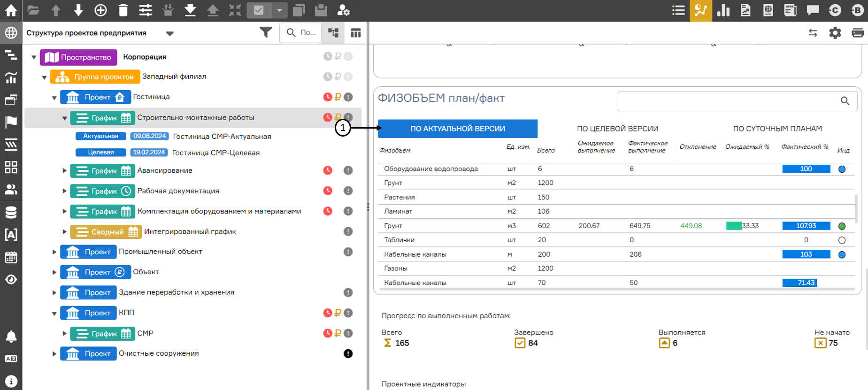Switch to ПО СУТОЧНЫМ ПЛАНАМ tab

[777, 129]
